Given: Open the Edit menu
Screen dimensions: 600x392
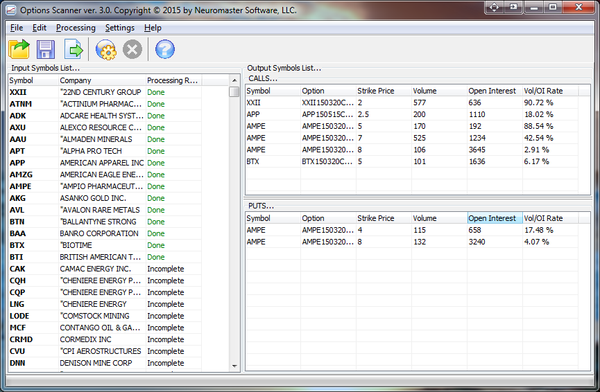Looking at the screenshot, I should (39, 28).
